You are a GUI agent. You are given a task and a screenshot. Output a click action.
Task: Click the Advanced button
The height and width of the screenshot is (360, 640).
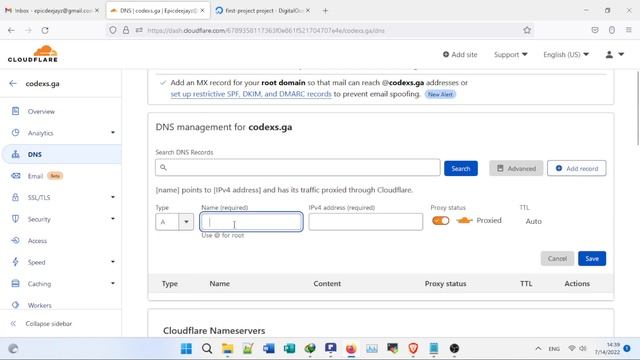pyautogui.click(x=516, y=168)
